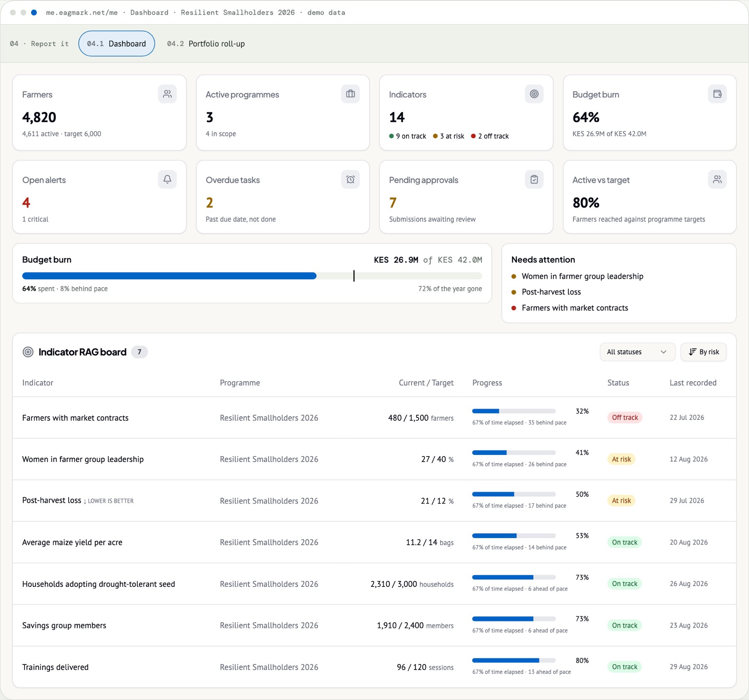Click At risk badge in Post-harvest loss row
The width and height of the screenshot is (749, 700).
click(621, 501)
